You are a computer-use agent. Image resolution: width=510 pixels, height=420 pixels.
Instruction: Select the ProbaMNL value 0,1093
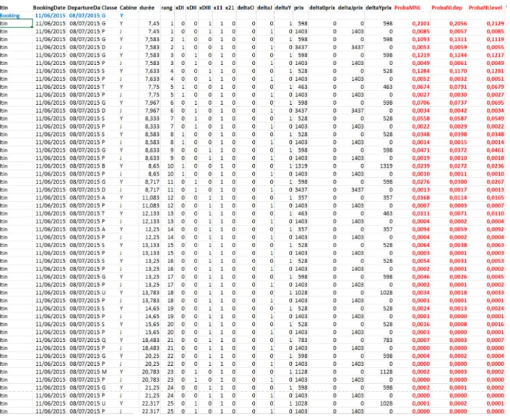(x=421, y=39)
